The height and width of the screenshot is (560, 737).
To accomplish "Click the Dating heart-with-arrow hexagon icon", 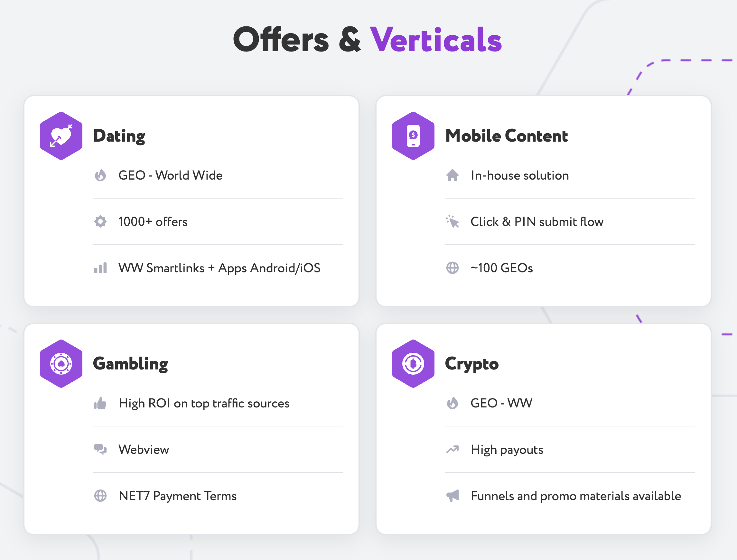I will 61,136.
